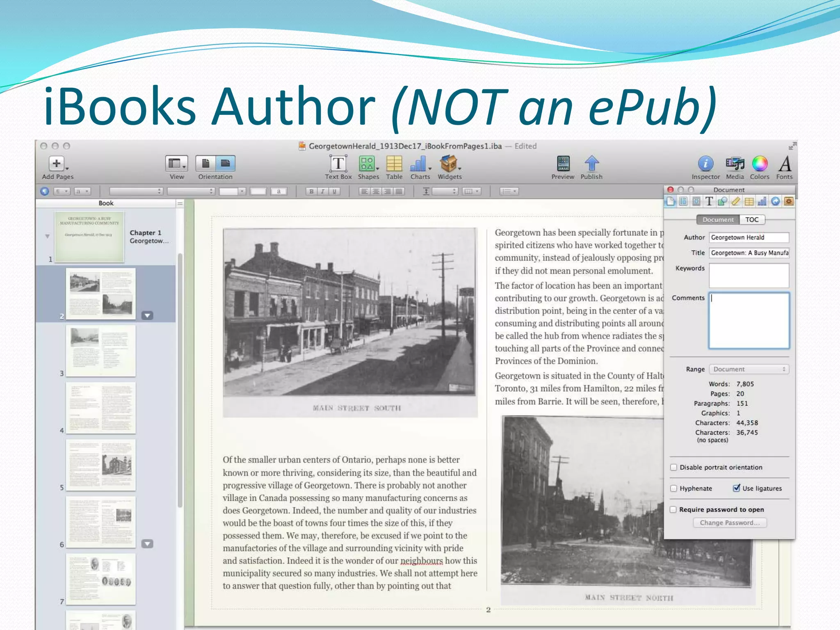The height and width of the screenshot is (630, 840).
Task: Select page 5 thumbnail
Action: coord(101,465)
